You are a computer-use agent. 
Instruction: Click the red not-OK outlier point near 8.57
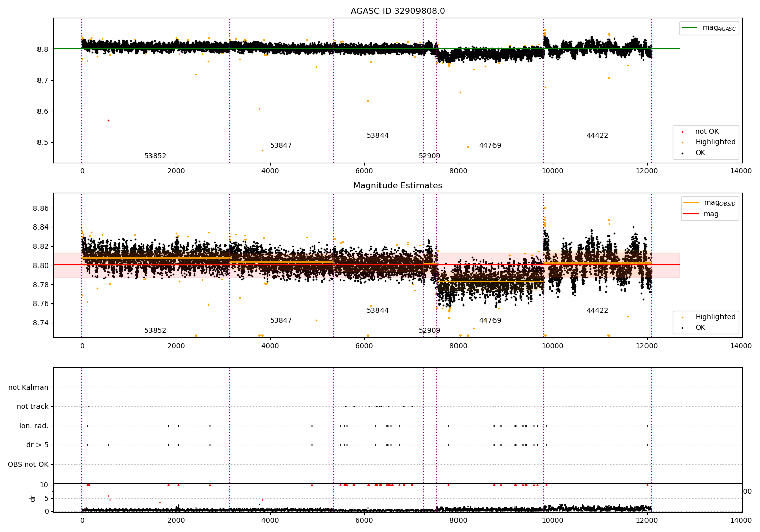(x=108, y=120)
